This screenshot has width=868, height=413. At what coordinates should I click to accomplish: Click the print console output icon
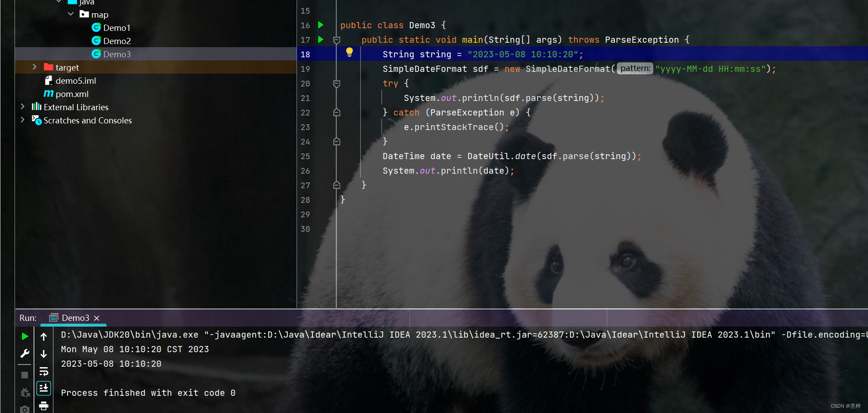(44, 406)
